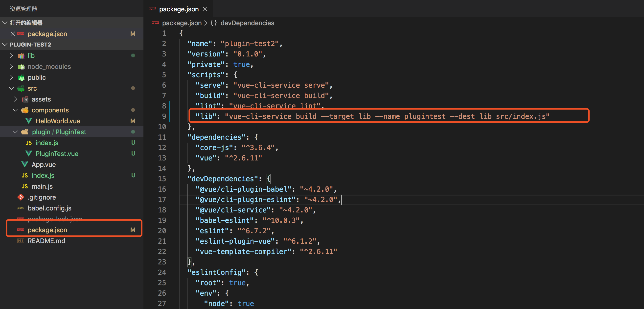644x309 pixels.
Task: Close the package.json editor tab
Action: (x=205, y=9)
